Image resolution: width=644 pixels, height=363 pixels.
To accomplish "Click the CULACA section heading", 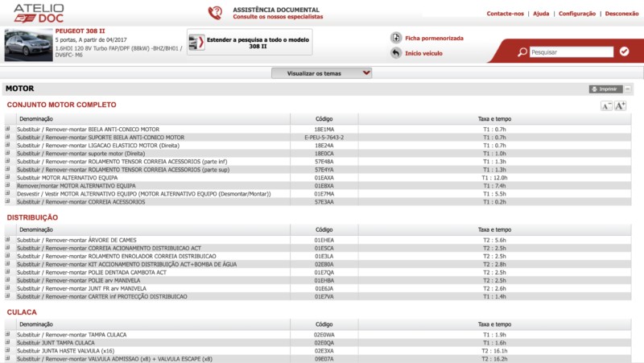I will (x=22, y=312).
